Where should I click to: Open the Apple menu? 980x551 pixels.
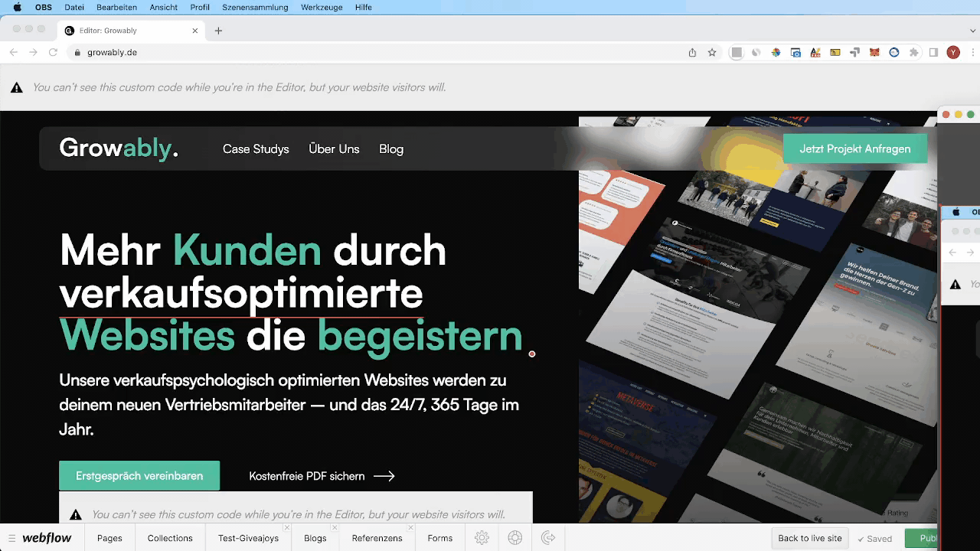point(17,7)
